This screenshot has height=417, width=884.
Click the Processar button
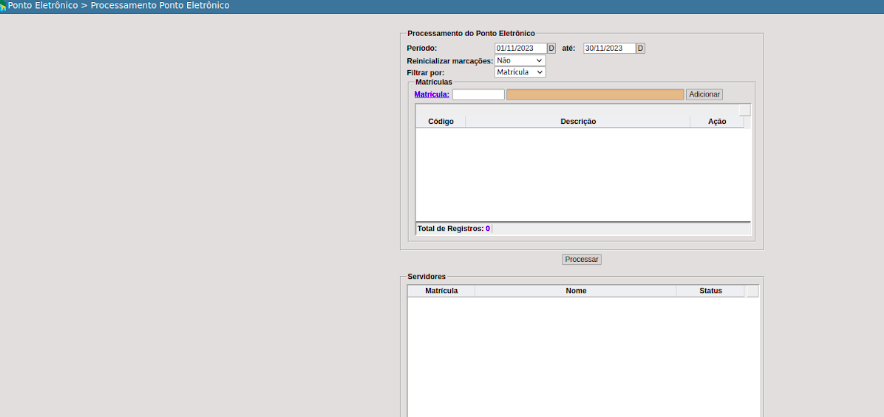582,259
